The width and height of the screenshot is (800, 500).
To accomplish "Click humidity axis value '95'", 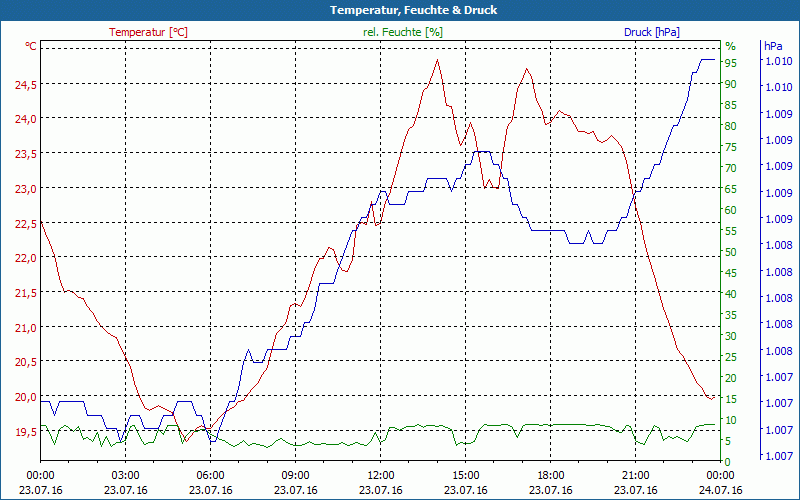I will (x=731, y=63).
